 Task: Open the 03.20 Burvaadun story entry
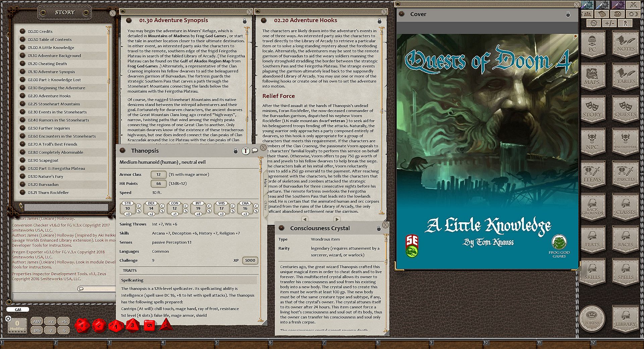tap(43, 185)
